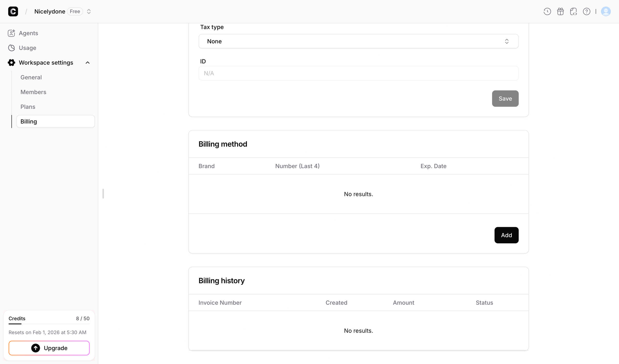Image resolution: width=619 pixels, height=364 pixels.
Task: Select Plans in the sidebar
Action: (28, 107)
